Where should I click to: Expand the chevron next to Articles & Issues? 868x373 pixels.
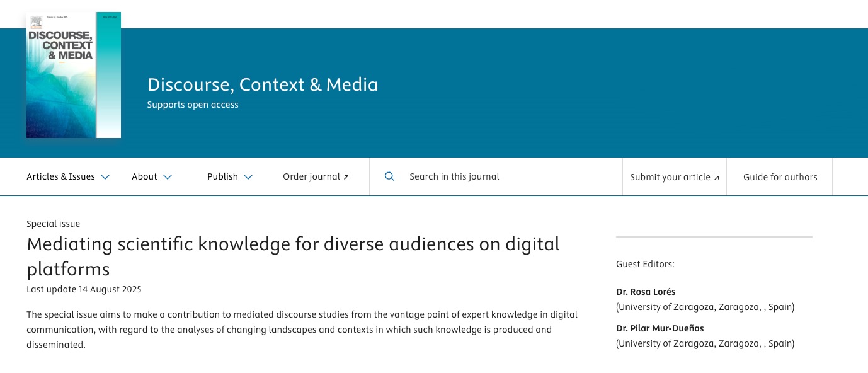tap(105, 177)
